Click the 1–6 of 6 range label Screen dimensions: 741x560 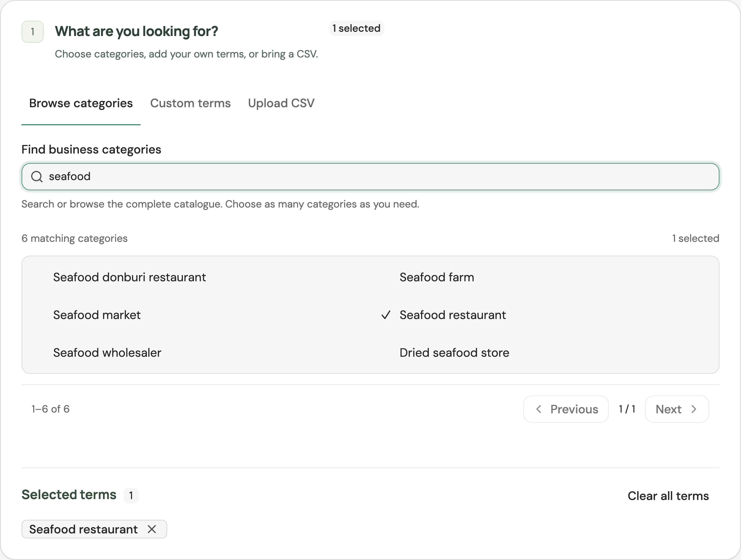point(51,409)
